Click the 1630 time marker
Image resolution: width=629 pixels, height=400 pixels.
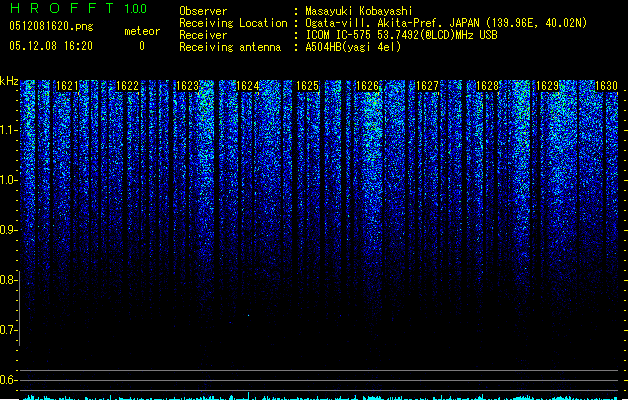click(x=607, y=86)
